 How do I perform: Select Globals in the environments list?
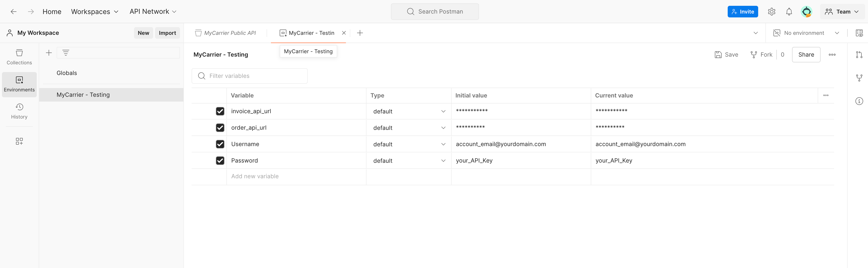67,73
